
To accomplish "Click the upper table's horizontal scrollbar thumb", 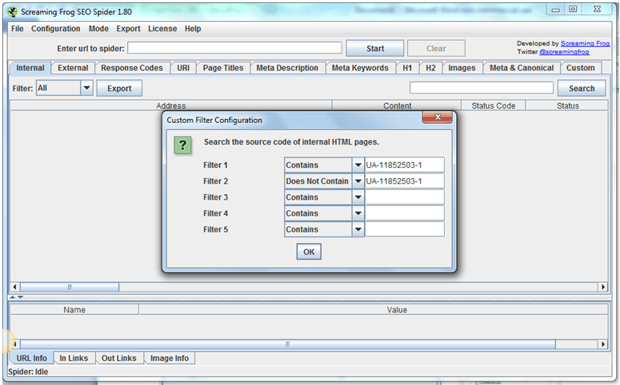I will tap(70, 287).
